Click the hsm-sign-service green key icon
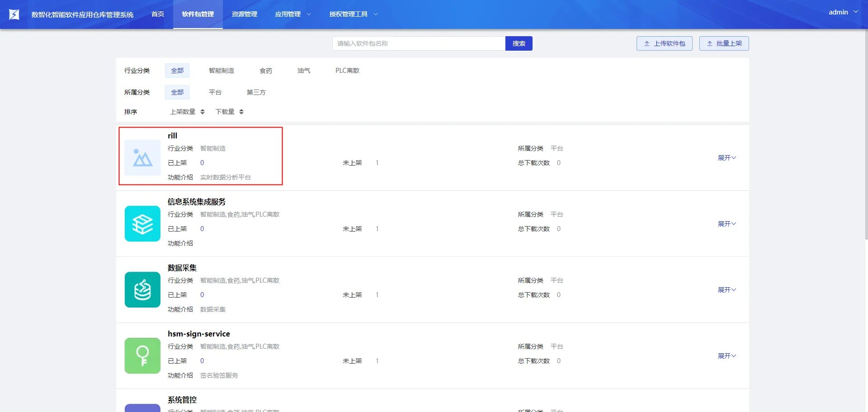Viewport: 868px width, 412px height. coord(142,356)
